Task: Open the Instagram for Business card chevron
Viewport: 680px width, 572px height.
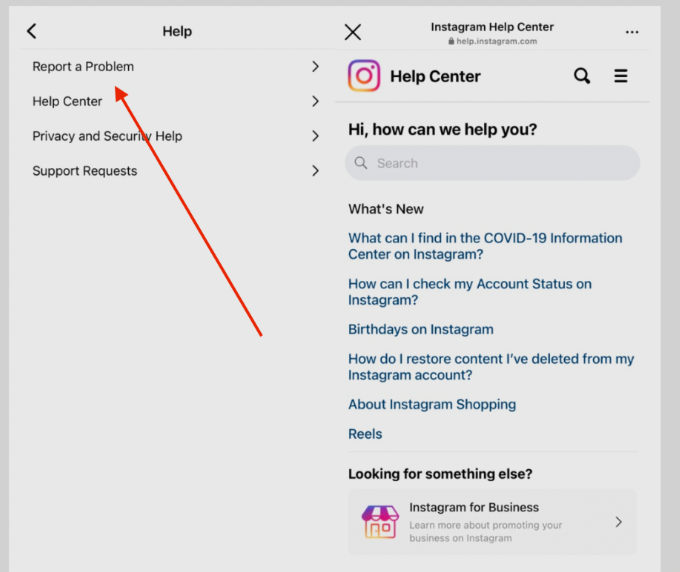Action: point(618,522)
